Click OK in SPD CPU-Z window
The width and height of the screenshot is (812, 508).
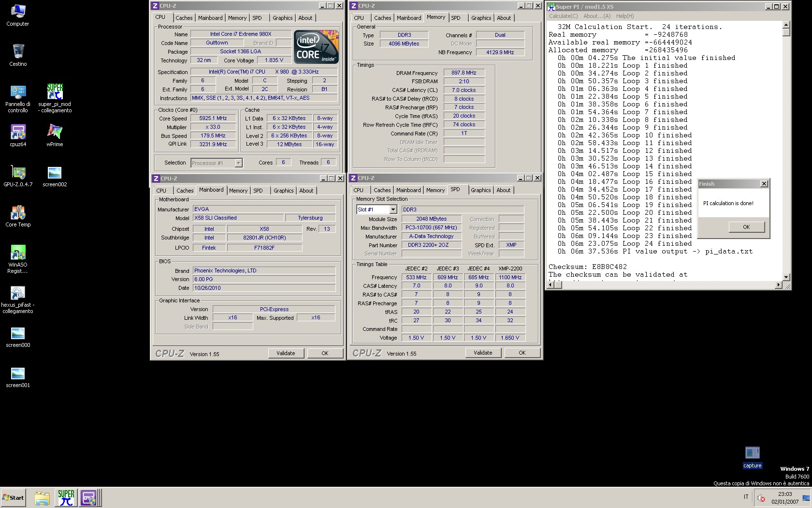(522, 353)
